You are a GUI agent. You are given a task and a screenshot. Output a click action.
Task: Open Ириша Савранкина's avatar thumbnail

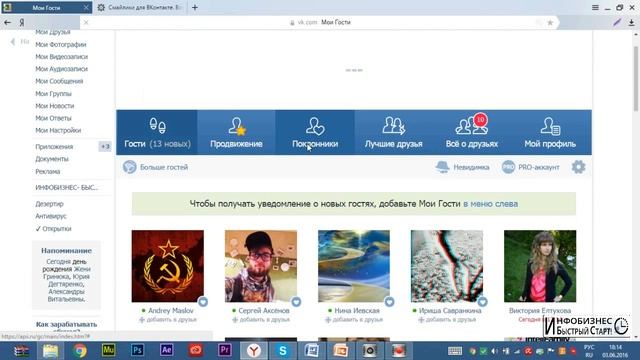(x=447, y=266)
